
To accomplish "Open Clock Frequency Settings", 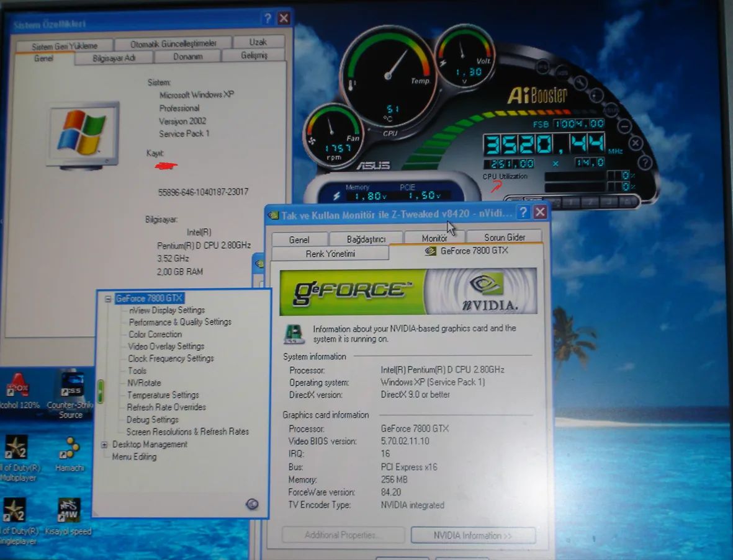I will (171, 358).
